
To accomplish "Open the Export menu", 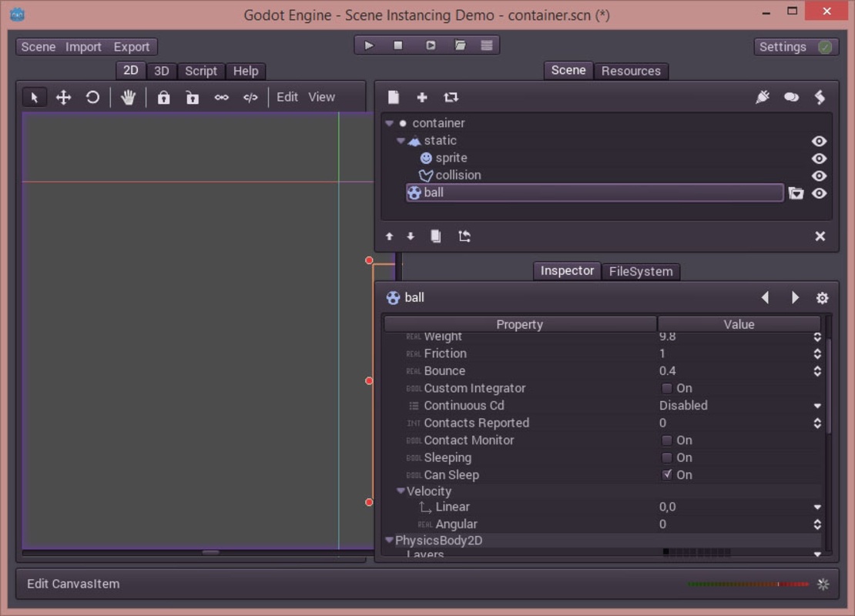I will 132,47.
